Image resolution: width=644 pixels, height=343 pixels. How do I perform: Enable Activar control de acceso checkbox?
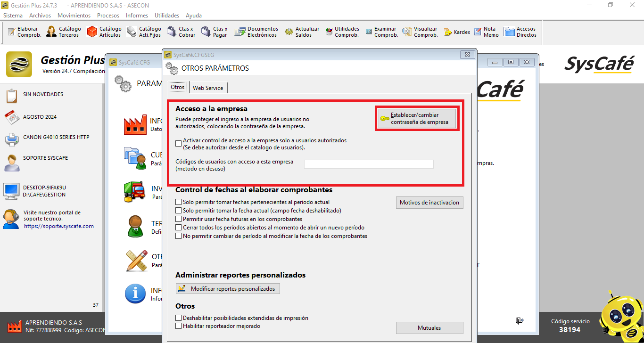coord(178,143)
